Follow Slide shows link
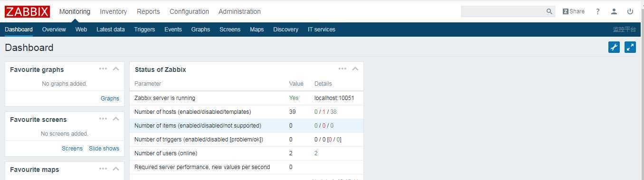644x180 pixels. pyautogui.click(x=104, y=149)
